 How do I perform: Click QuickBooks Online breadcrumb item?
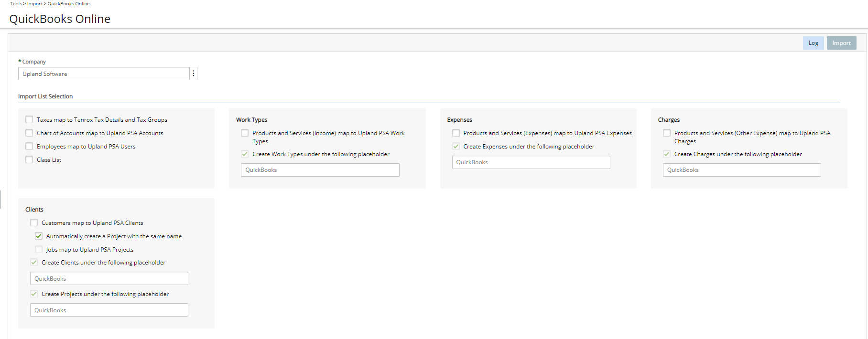[x=68, y=3]
